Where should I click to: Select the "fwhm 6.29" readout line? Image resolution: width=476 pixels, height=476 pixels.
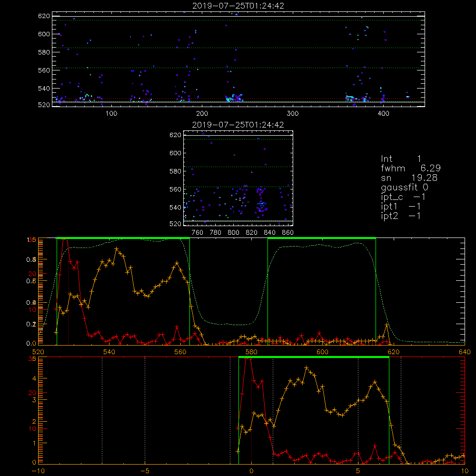(x=411, y=168)
